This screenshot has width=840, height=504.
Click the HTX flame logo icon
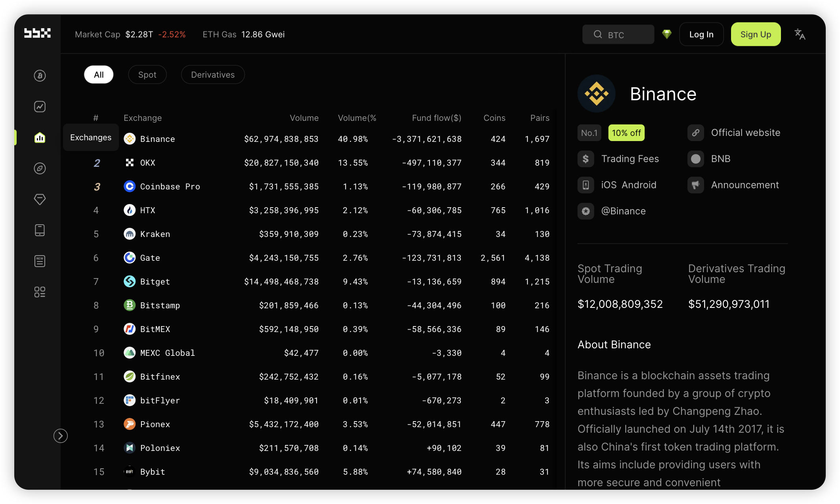[x=130, y=210]
